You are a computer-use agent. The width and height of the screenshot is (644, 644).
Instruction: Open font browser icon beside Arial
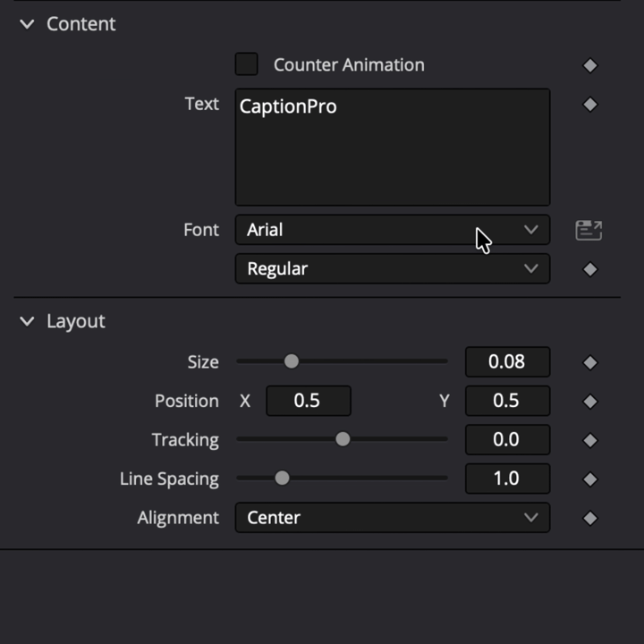589,230
